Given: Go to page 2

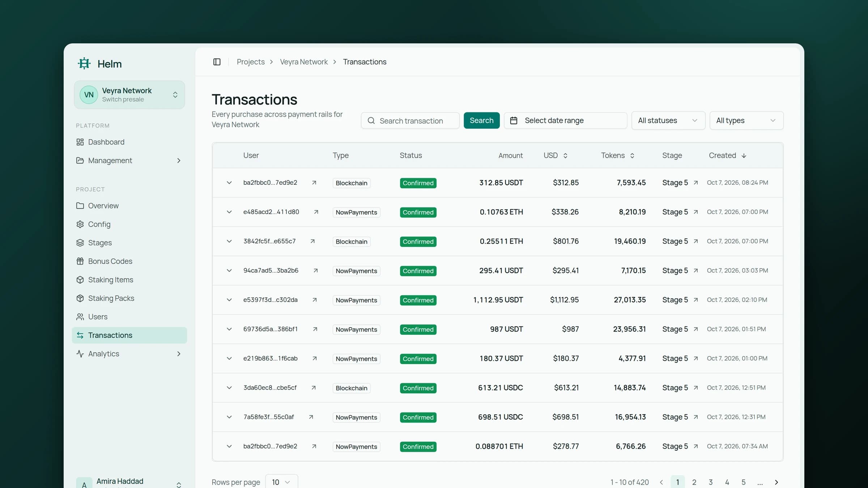Looking at the screenshot, I should (694, 482).
